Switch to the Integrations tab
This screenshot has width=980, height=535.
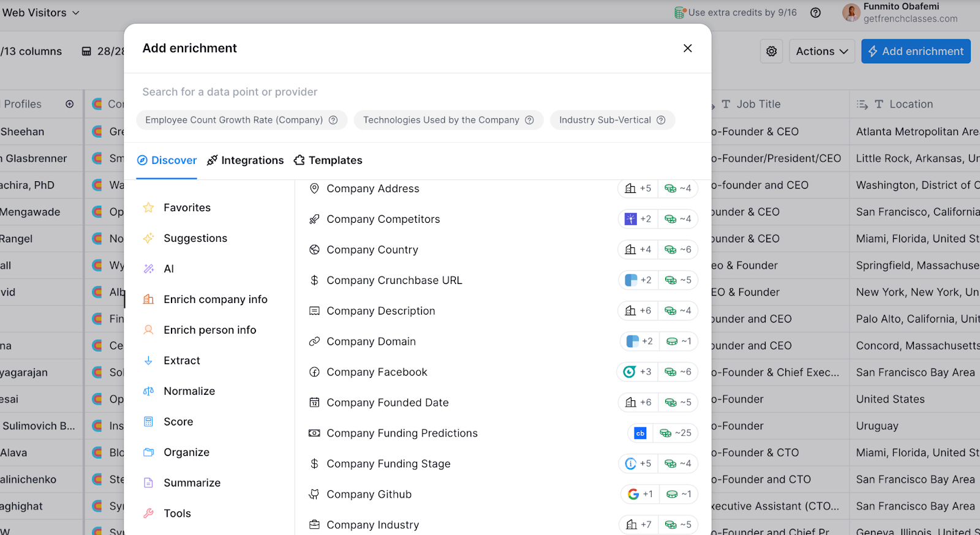pos(245,160)
